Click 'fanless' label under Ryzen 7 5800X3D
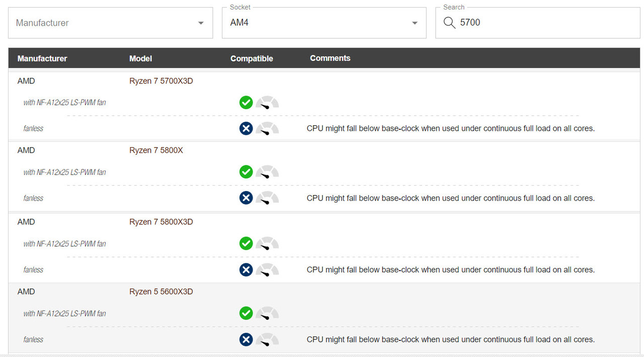644x357 pixels. coord(33,270)
